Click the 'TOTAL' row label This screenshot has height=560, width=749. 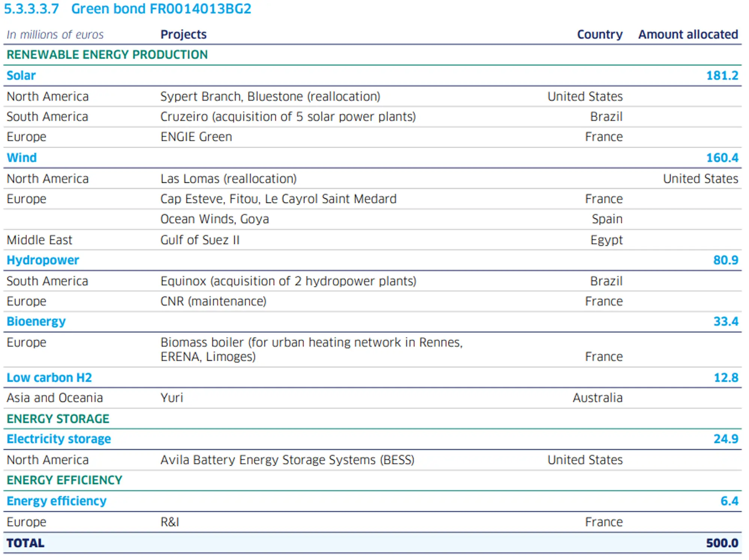(x=25, y=543)
